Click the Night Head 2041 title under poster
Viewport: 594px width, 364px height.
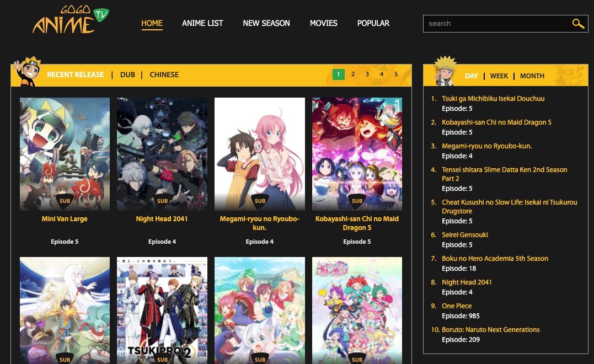(162, 218)
